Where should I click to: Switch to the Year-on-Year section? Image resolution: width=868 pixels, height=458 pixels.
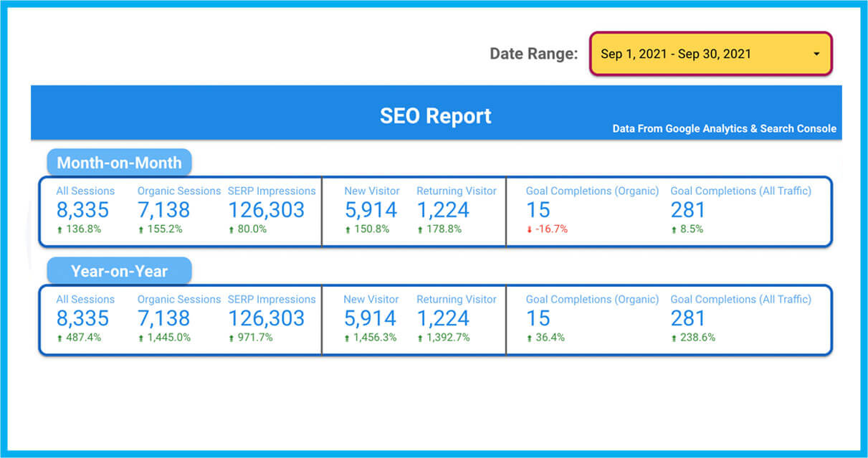[x=119, y=271]
